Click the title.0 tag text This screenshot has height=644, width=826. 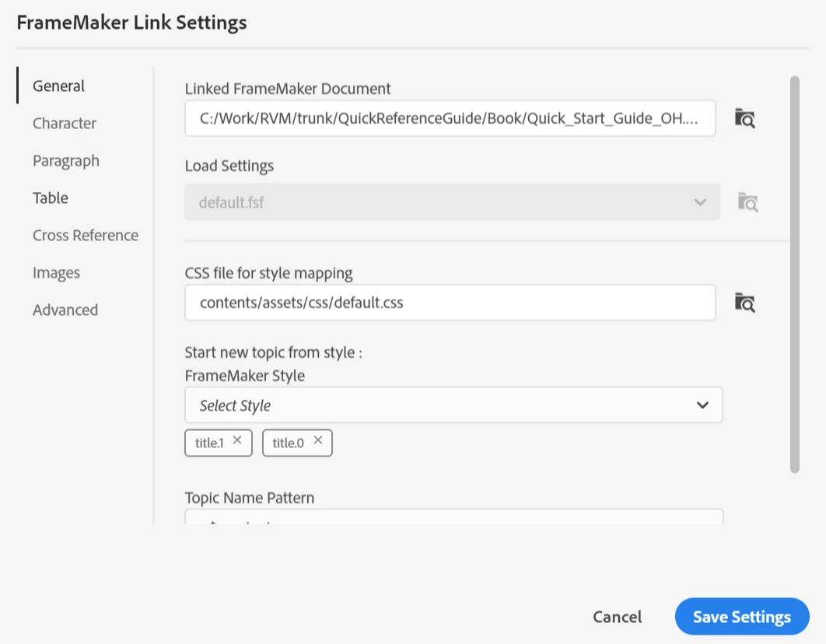pos(288,443)
